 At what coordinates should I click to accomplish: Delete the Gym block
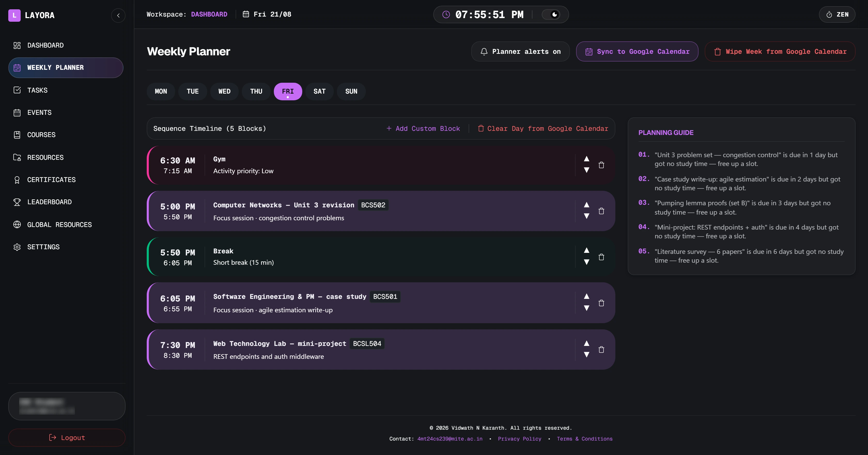pyautogui.click(x=601, y=165)
